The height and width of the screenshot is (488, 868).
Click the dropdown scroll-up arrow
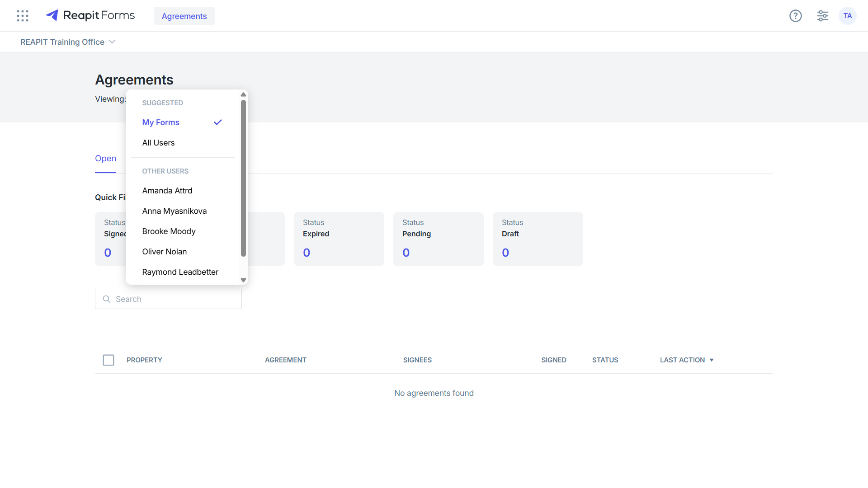[x=243, y=94]
